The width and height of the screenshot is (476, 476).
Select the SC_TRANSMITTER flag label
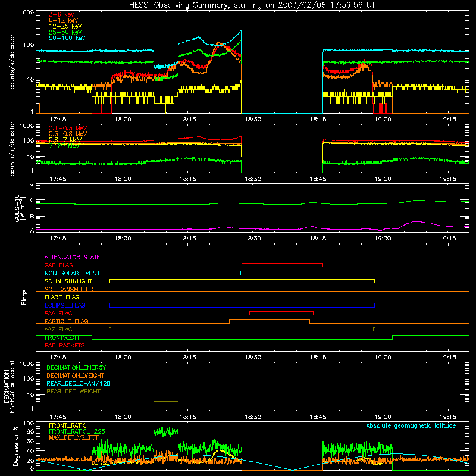pyautogui.click(x=69, y=289)
